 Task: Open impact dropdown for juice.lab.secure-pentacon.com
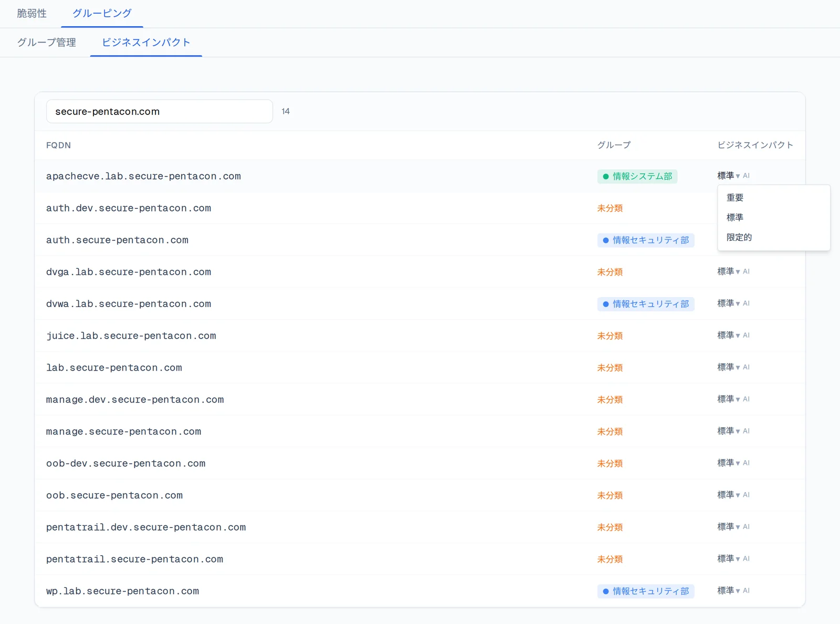(x=729, y=335)
